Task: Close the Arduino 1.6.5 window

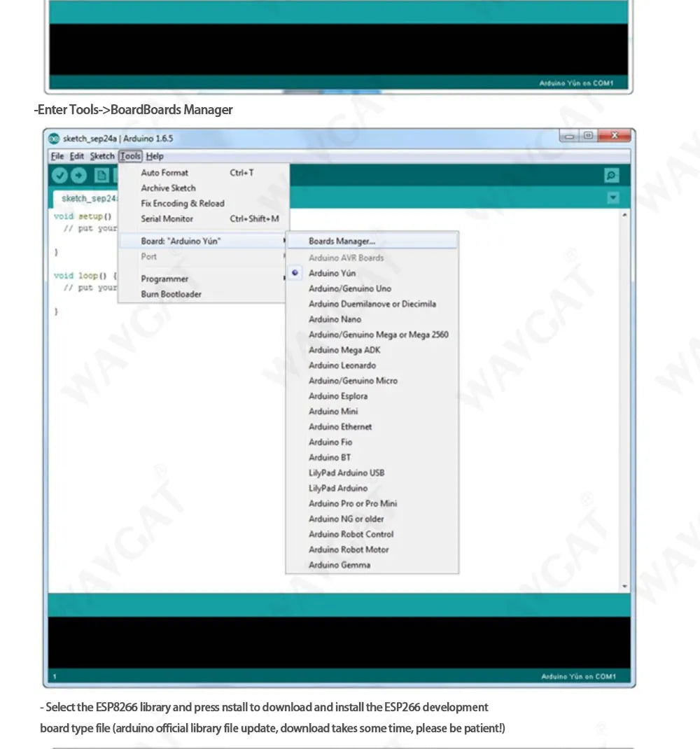Action: coord(615,136)
